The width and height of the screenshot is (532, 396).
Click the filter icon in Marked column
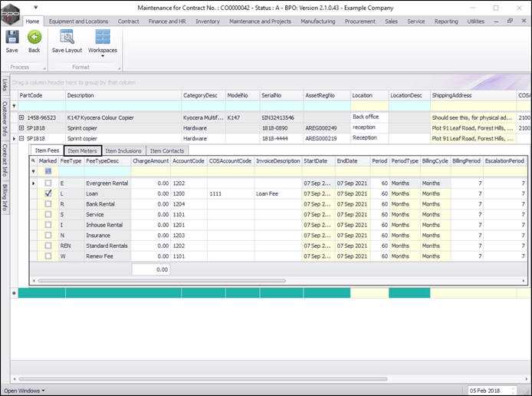click(48, 172)
